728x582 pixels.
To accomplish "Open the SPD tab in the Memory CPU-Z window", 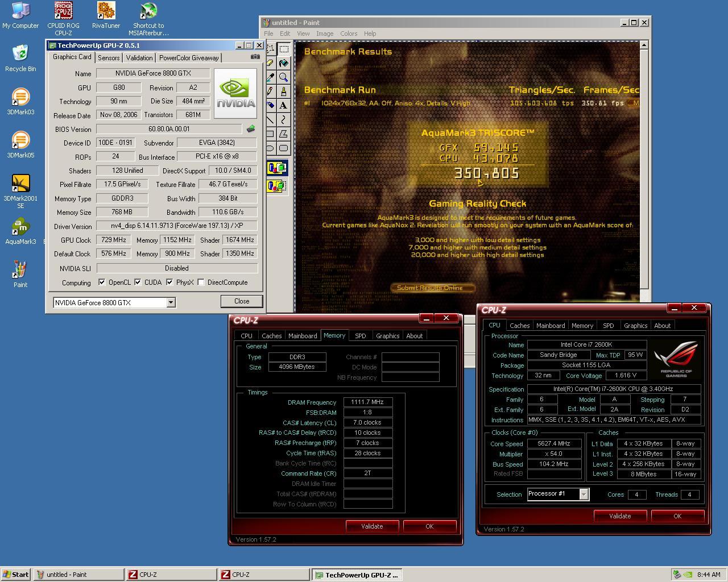I will 361,336.
